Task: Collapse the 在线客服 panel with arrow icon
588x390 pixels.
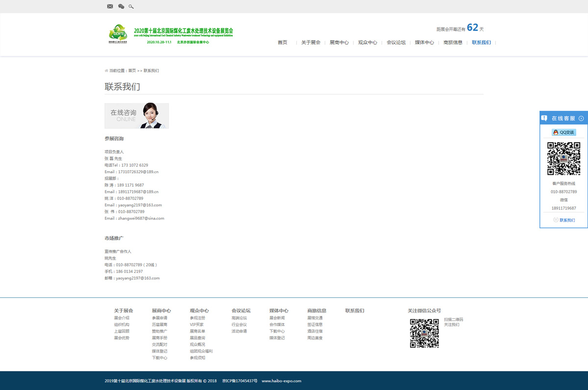Action: click(581, 118)
